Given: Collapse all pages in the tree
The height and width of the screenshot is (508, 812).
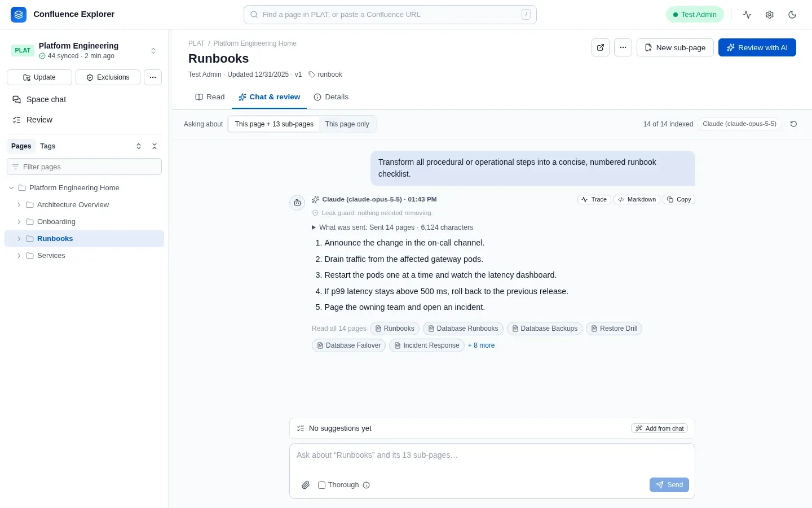Looking at the screenshot, I should pos(155,146).
